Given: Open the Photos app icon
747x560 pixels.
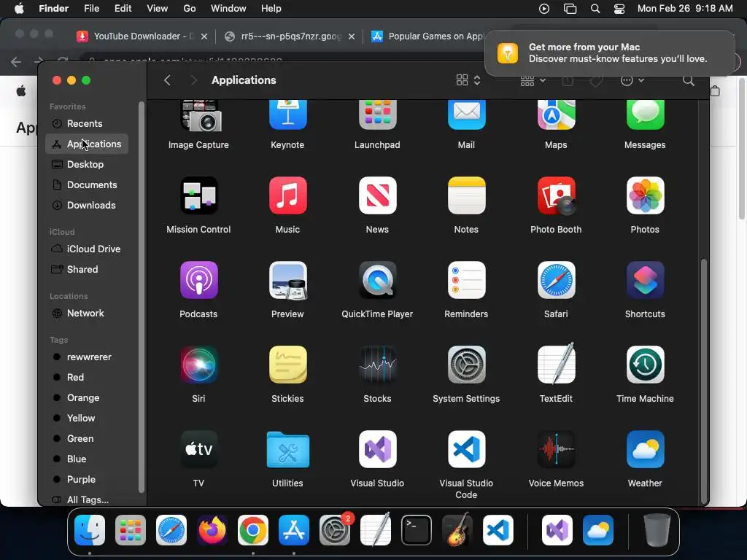Looking at the screenshot, I should tap(645, 195).
